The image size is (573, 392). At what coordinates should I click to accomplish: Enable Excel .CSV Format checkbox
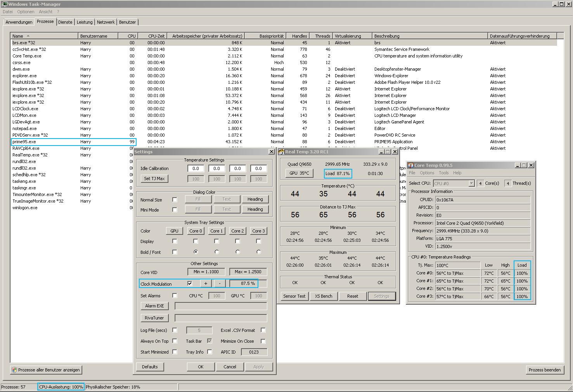(263, 330)
